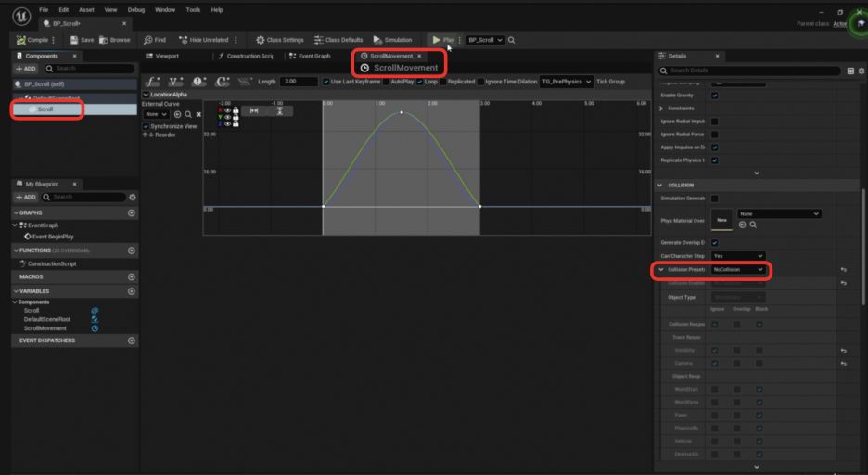Toggle Hide Unrelated nodes

coord(203,40)
